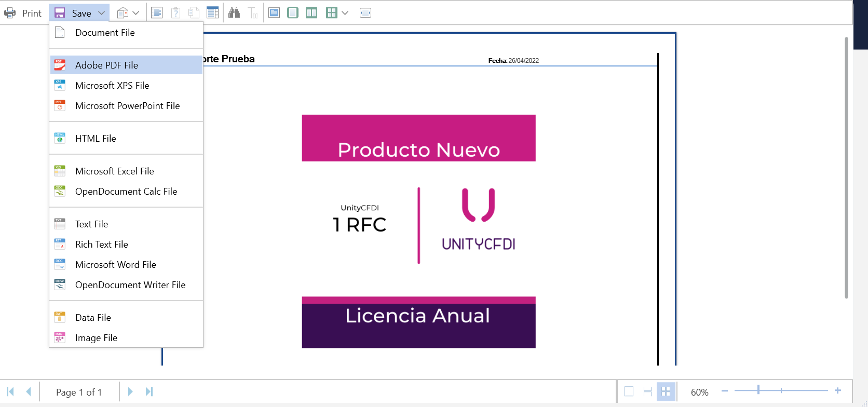Choose HTML File export
This screenshot has height=407, width=868.
(x=126, y=138)
